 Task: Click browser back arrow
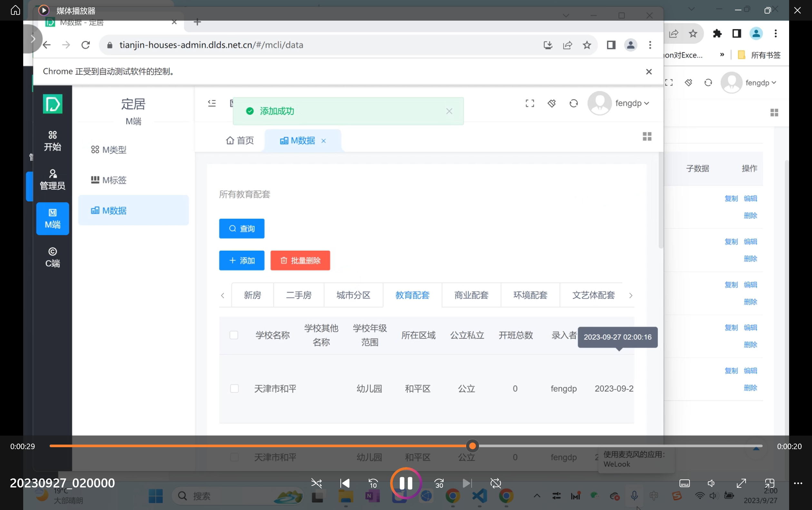[x=46, y=45]
